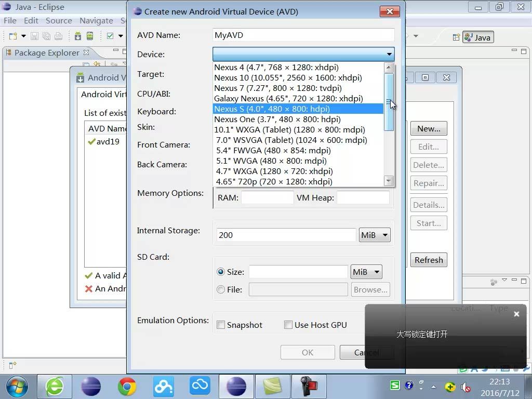Click the SD Card size input field
Viewport: 532px width, 399px height.
click(298, 272)
